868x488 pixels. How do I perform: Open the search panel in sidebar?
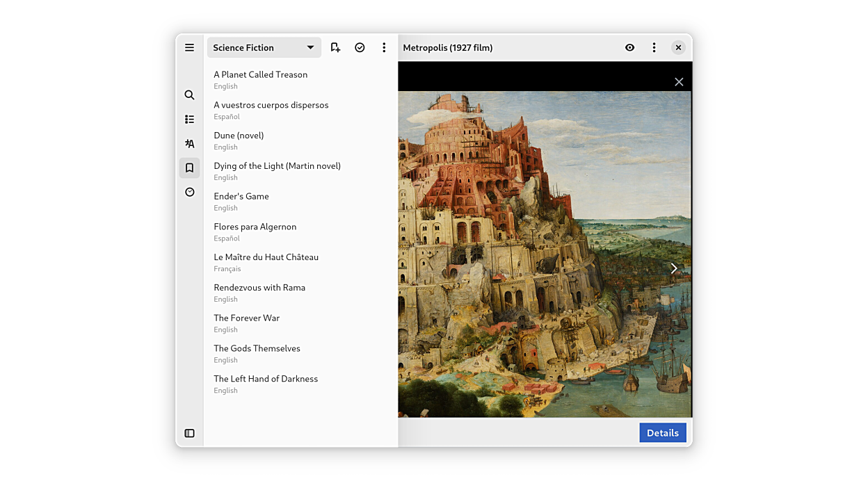tap(189, 95)
